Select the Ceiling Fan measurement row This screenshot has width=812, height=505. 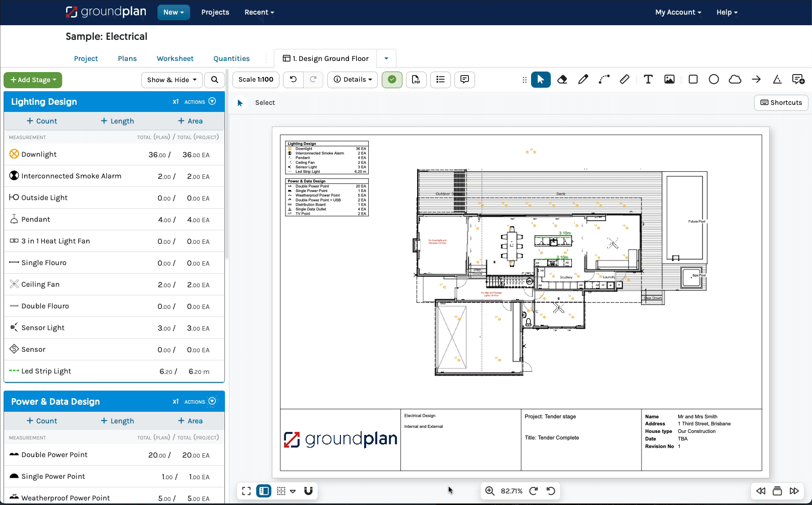114,285
